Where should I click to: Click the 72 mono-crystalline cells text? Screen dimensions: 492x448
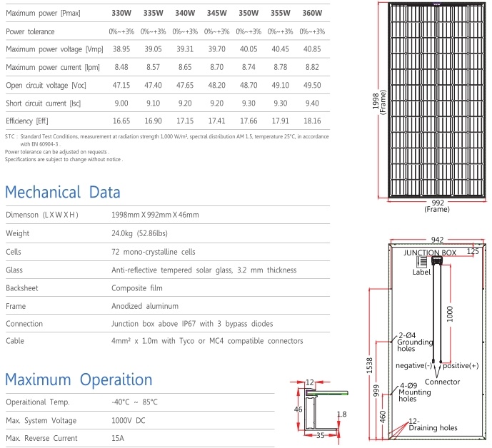153,252
